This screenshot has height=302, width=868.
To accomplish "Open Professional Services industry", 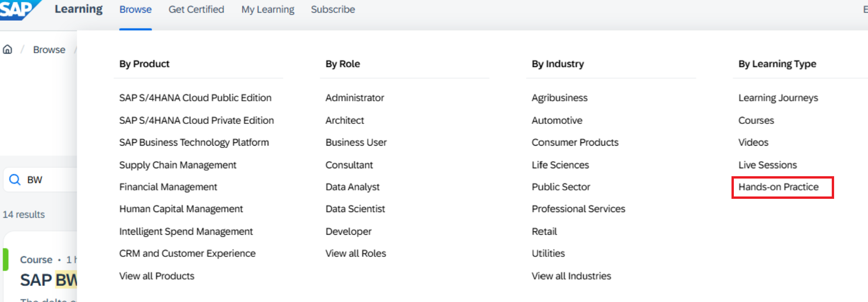I will click(x=578, y=209).
